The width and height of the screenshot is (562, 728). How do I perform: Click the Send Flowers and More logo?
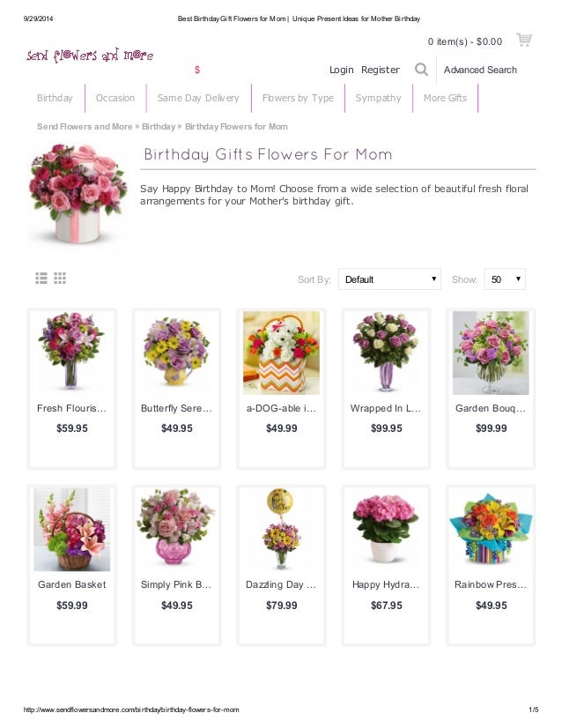(x=90, y=56)
